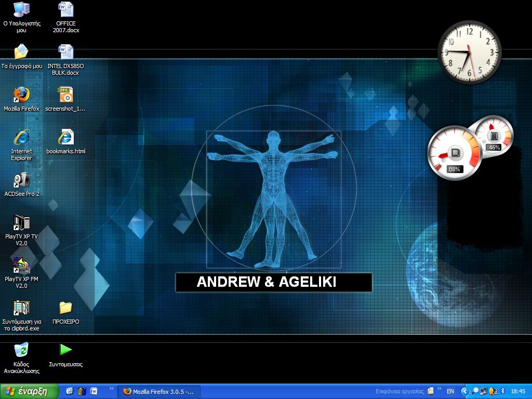Image resolution: width=532 pixels, height=399 pixels.
Task: Open the Ο Υπολογιστής μου desktop icon
Action: (x=21, y=17)
